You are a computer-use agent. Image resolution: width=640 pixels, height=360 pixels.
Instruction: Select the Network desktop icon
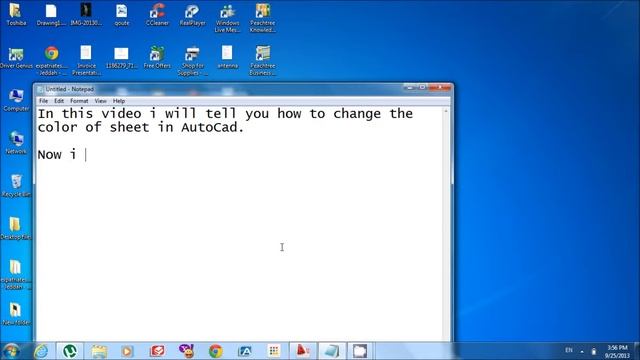pyautogui.click(x=16, y=143)
